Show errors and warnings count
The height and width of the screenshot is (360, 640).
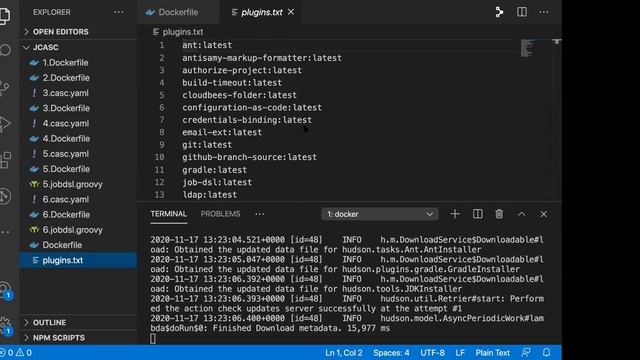pos(16,353)
